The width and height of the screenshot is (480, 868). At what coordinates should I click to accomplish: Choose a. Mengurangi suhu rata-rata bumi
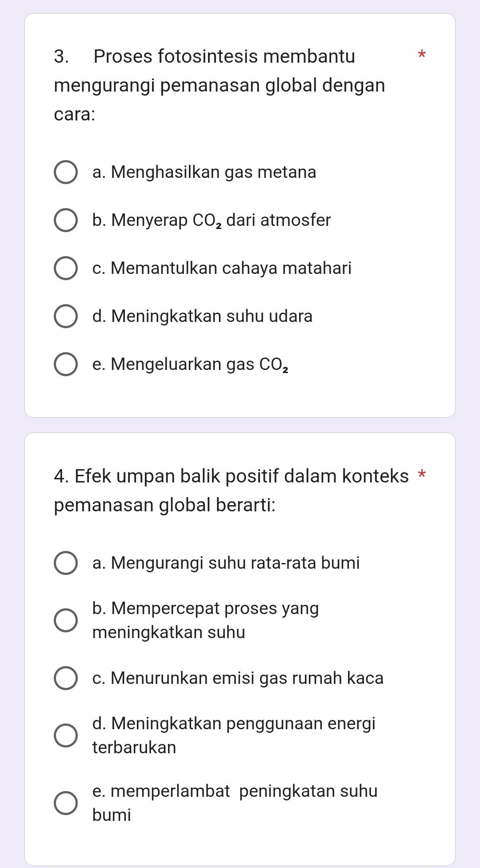coord(66,563)
